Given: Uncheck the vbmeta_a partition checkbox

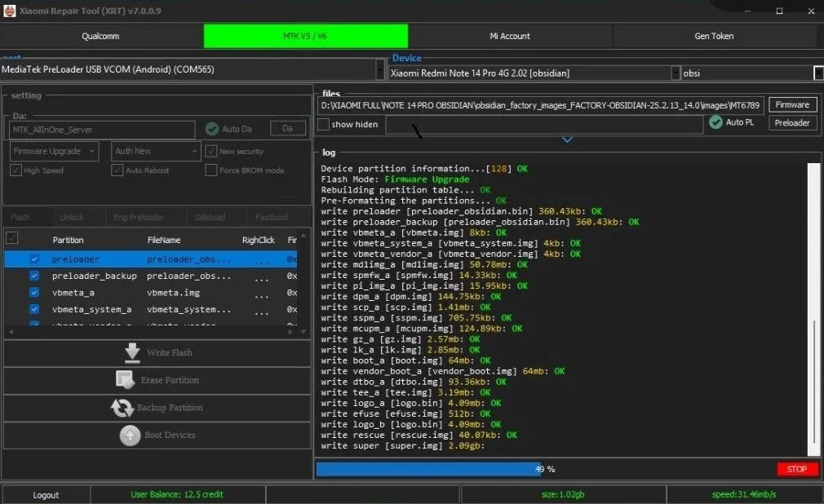Looking at the screenshot, I should [34, 293].
